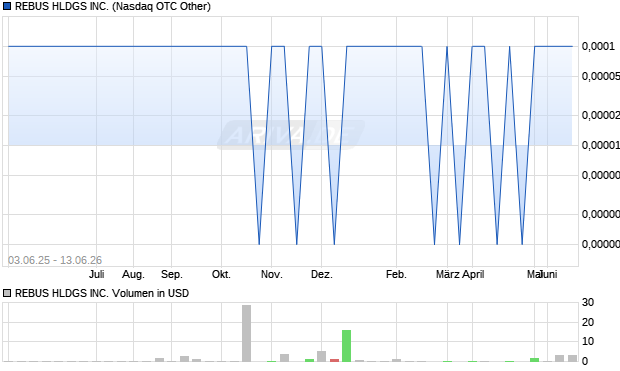Click the '20' volume axis value
Viewport: 620px width, 371px height.
point(588,322)
